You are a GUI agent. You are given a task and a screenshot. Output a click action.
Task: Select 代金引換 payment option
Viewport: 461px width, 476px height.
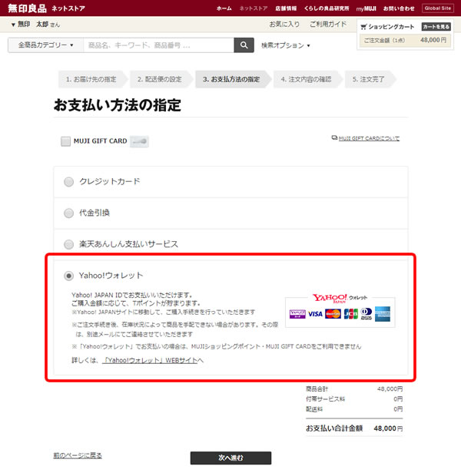(x=69, y=213)
